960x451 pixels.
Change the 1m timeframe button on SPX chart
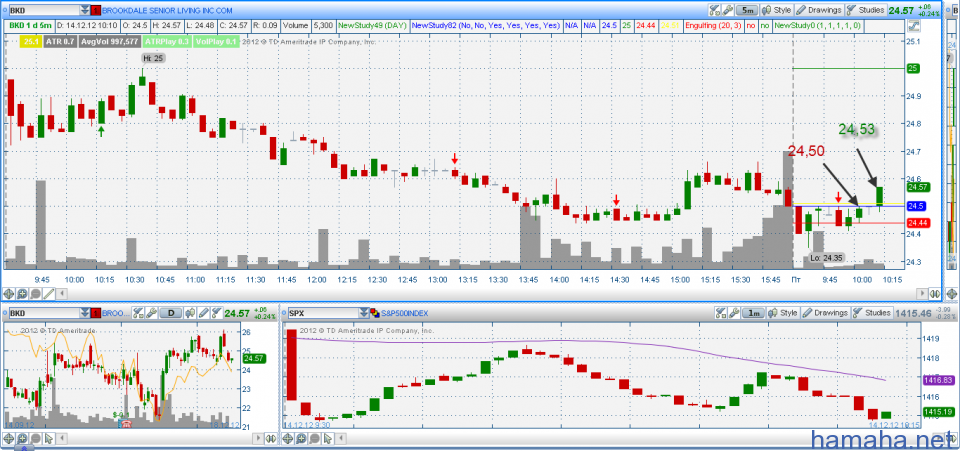(x=753, y=313)
